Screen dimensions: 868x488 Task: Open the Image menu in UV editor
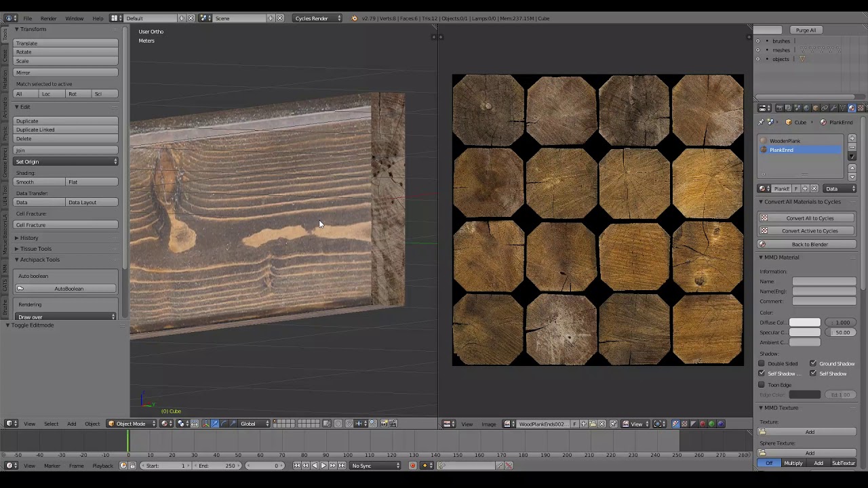click(488, 424)
